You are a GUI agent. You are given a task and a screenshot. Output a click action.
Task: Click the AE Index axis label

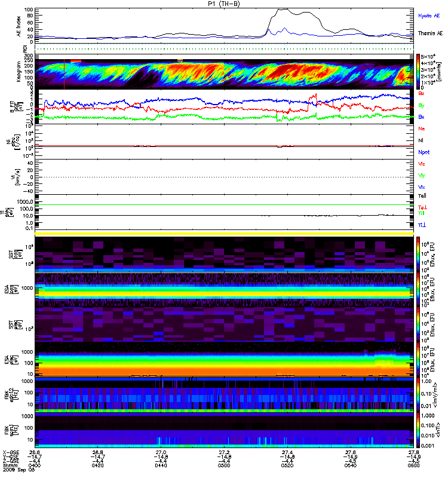[19, 26]
